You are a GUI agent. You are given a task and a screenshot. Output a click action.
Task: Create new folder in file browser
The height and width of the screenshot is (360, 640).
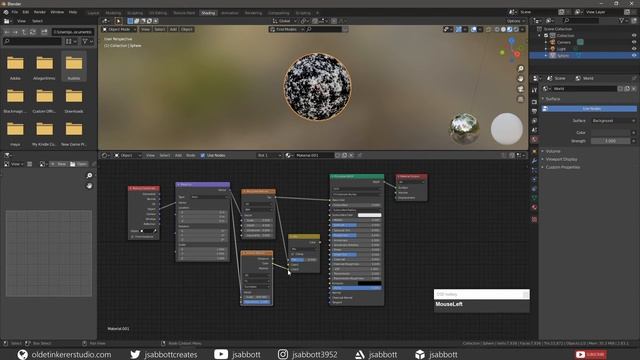44,32
